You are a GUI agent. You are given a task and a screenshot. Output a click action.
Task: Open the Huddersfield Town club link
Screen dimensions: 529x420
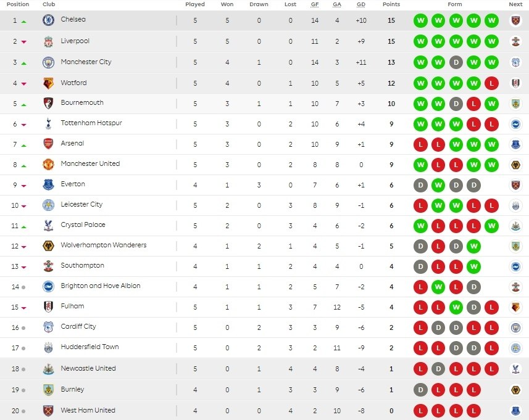pos(90,347)
